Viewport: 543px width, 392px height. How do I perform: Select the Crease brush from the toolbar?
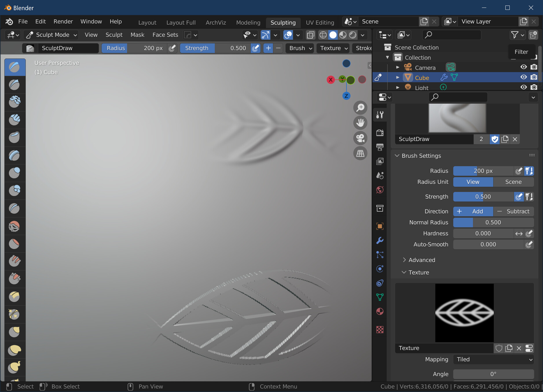point(15,208)
